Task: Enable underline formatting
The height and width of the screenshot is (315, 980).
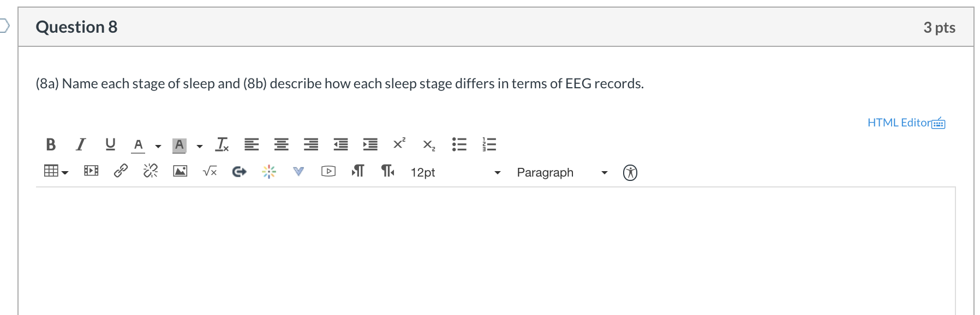Action: [x=109, y=144]
